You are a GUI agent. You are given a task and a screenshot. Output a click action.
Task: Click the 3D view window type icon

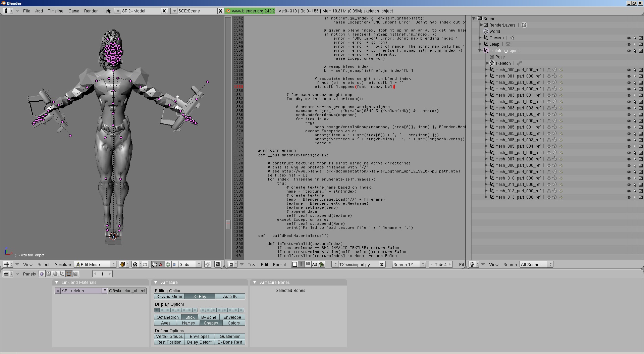pos(8,264)
